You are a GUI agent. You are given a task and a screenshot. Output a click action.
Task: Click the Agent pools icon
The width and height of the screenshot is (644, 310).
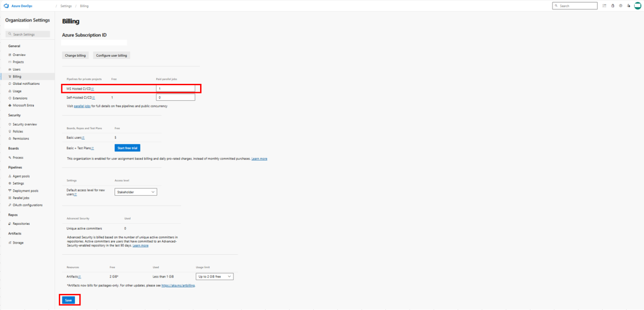pyautogui.click(x=10, y=176)
